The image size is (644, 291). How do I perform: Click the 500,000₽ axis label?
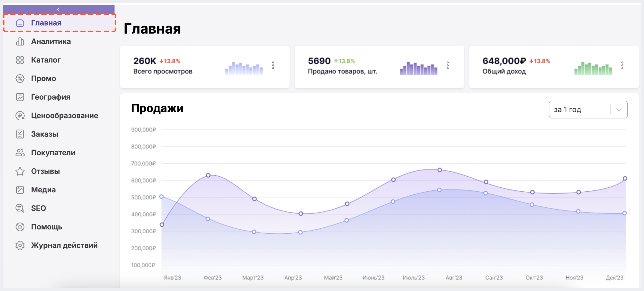tap(143, 197)
